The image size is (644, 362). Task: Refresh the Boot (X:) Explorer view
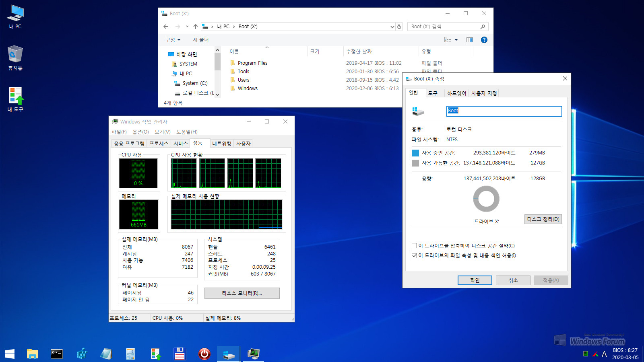tap(399, 27)
